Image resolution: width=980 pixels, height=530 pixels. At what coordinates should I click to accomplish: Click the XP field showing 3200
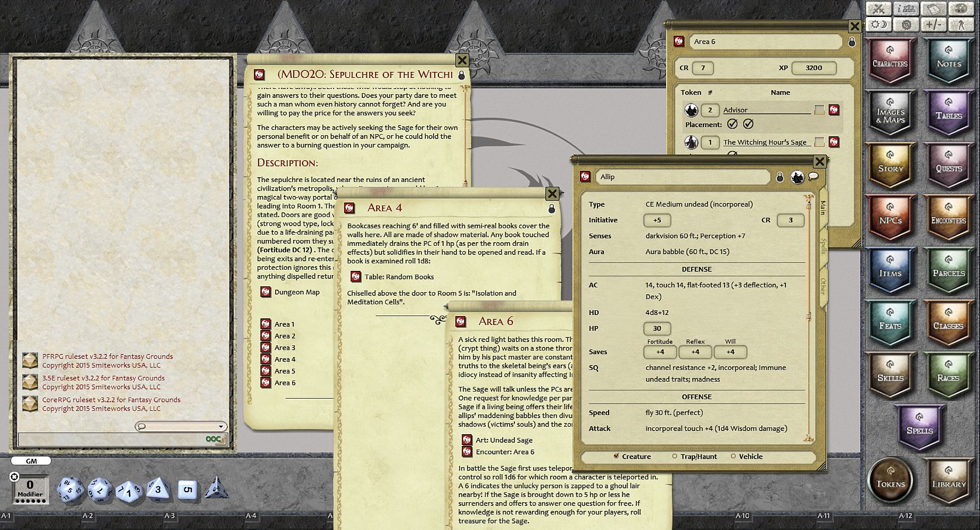pyautogui.click(x=813, y=68)
